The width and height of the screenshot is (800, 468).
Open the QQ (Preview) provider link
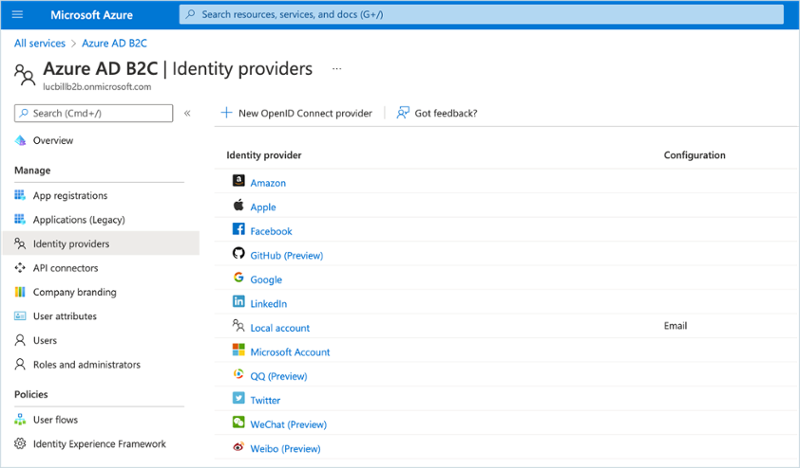click(x=279, y=376)
